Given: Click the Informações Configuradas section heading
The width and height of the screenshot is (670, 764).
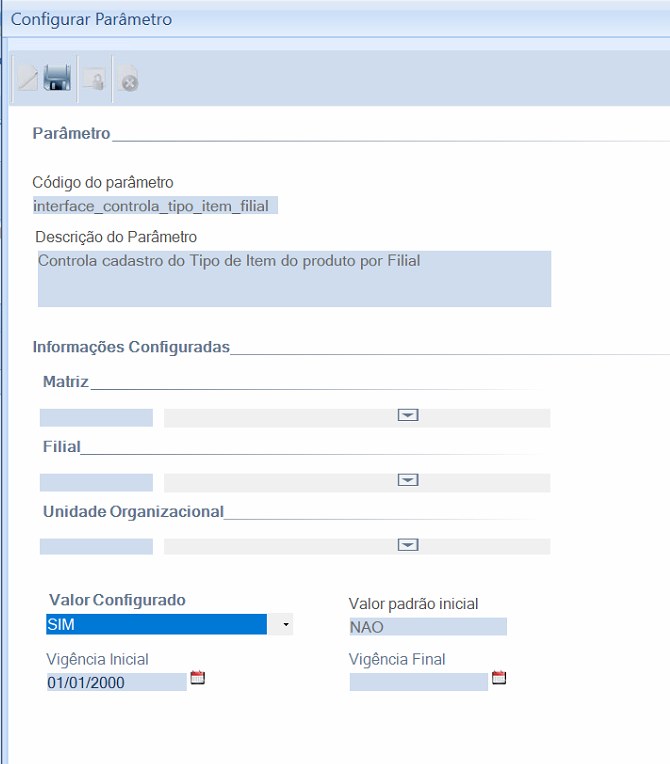Looking at the screenshot, I should tap(131, 347).
